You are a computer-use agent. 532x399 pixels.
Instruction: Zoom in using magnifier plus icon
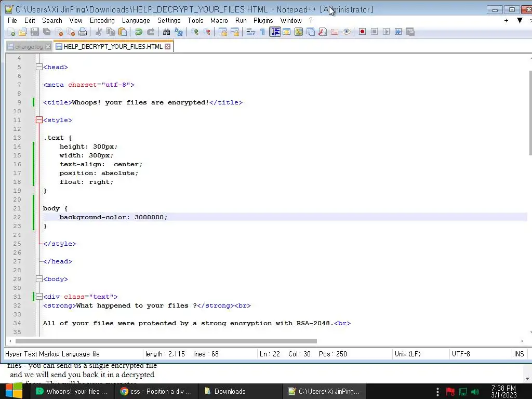194,32
